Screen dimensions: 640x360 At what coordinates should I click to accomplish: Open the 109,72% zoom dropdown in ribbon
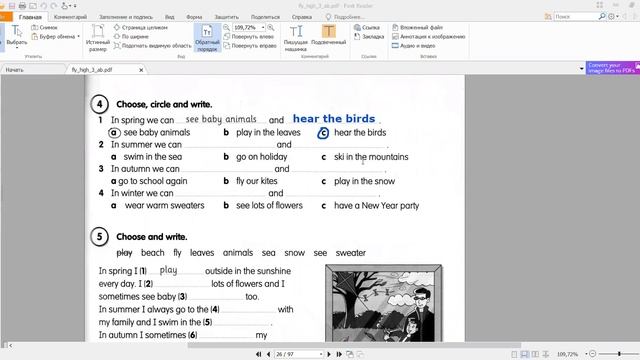click(263, 27)
